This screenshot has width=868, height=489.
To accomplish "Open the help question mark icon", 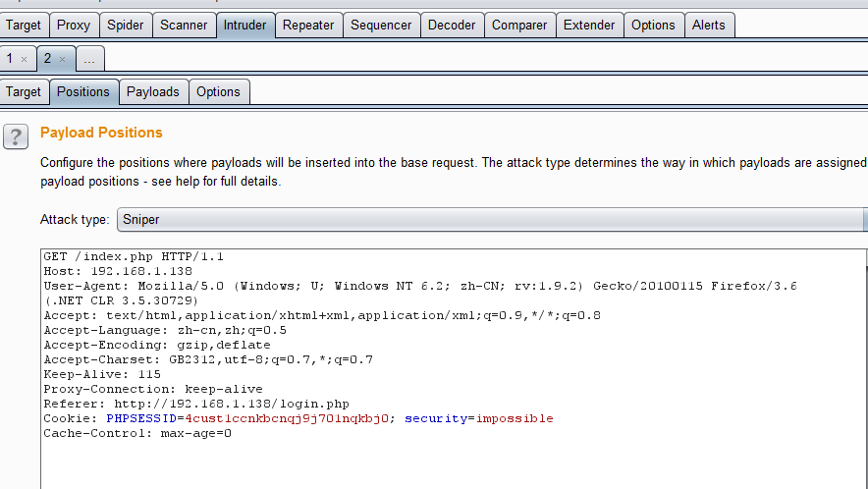I will 16,136.
